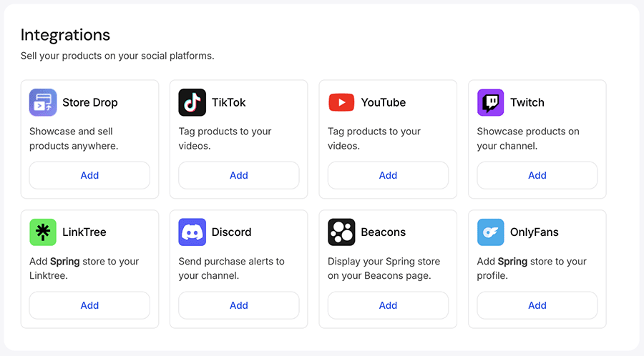This screenshot has width=644, height=356.
Task: Click TikTok's 'Tag products to your videos.' text
Action: point(225,139)
